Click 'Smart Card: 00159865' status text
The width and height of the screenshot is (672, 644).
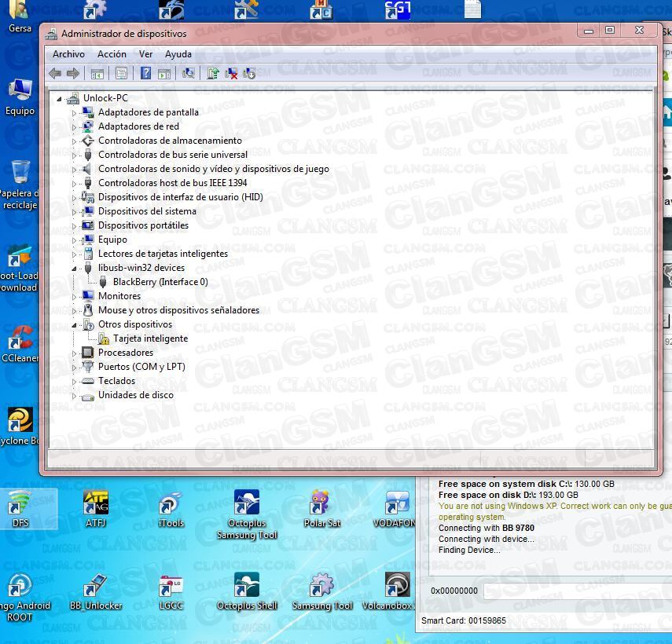(x=463, y=620)
